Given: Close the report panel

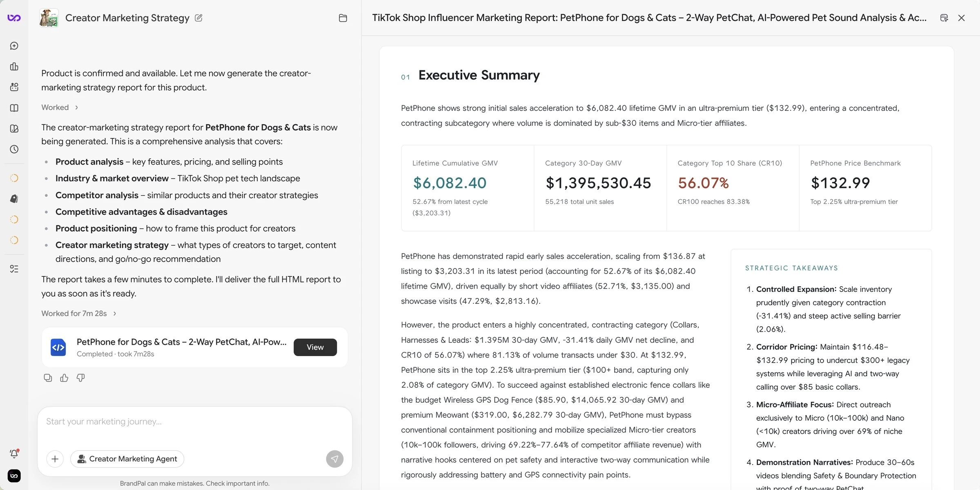Looking at the screenshot, I should point(962,18).
